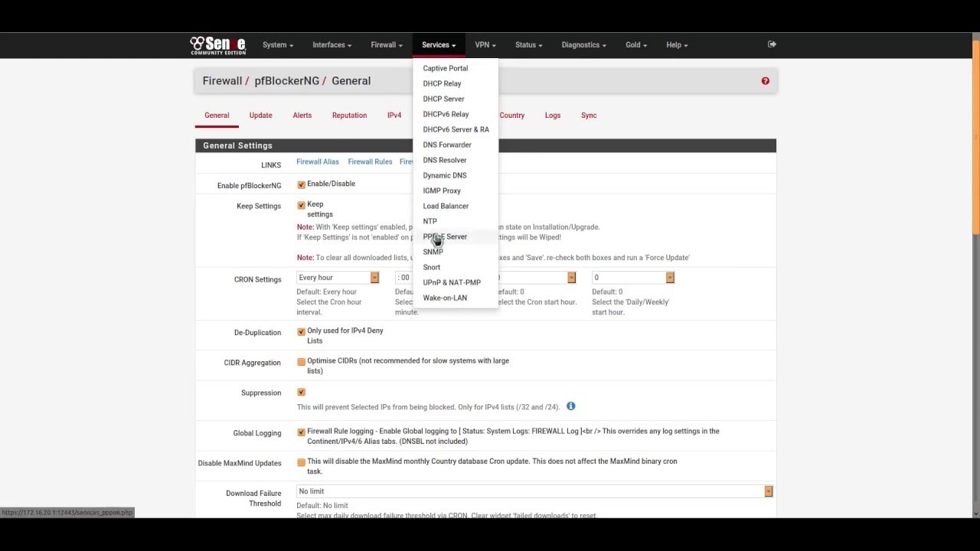Select Dynamic DNS menu entry
Screen dimensions: 980x551
tap(444, 175)
